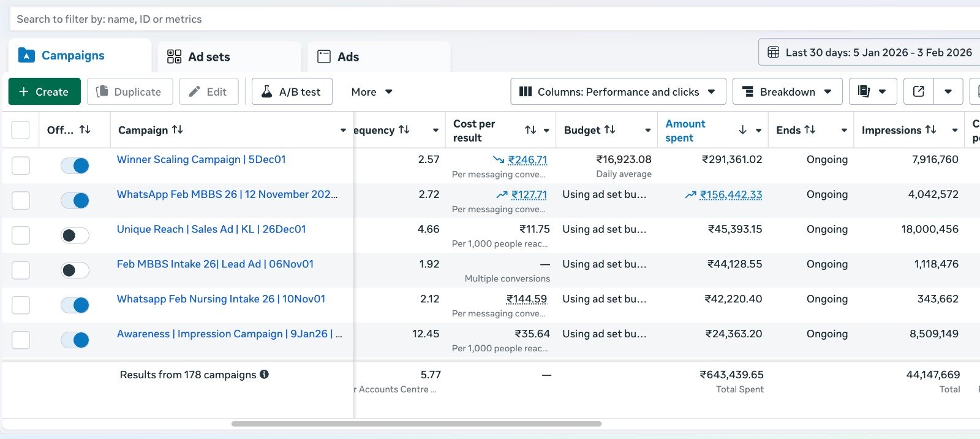
Task: Click ₹144.59 cost per result value
Action: (x=527, y=299)
